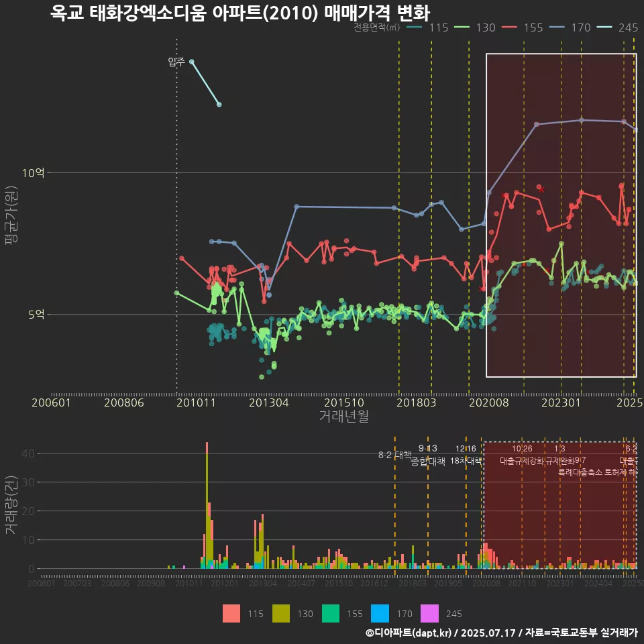Click 202404 on the volume chart x-axis
The height and width of the screenshot is (644, 644).
(598, 583)
